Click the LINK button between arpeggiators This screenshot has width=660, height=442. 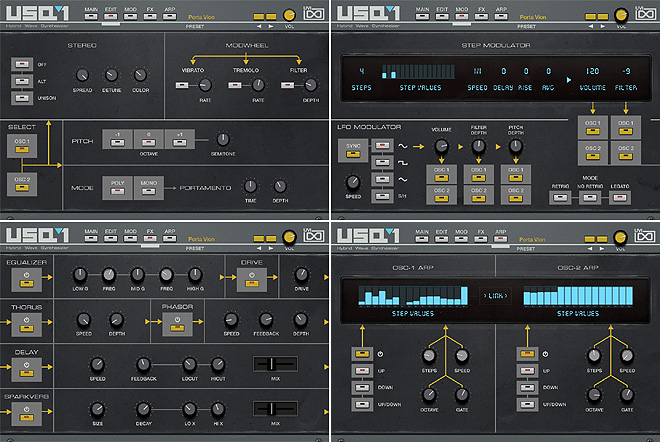[x=494, y=296]
